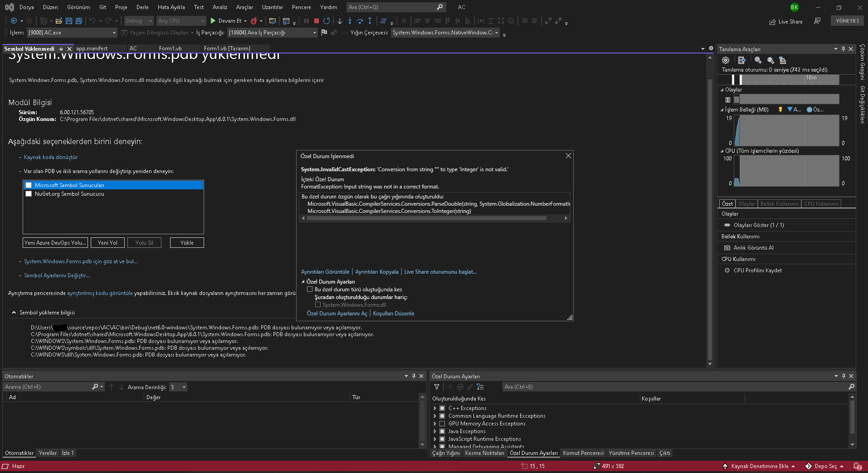Open the find-in-files folder icon
Viewport: 868px width, 473px height.
[273, 21]
